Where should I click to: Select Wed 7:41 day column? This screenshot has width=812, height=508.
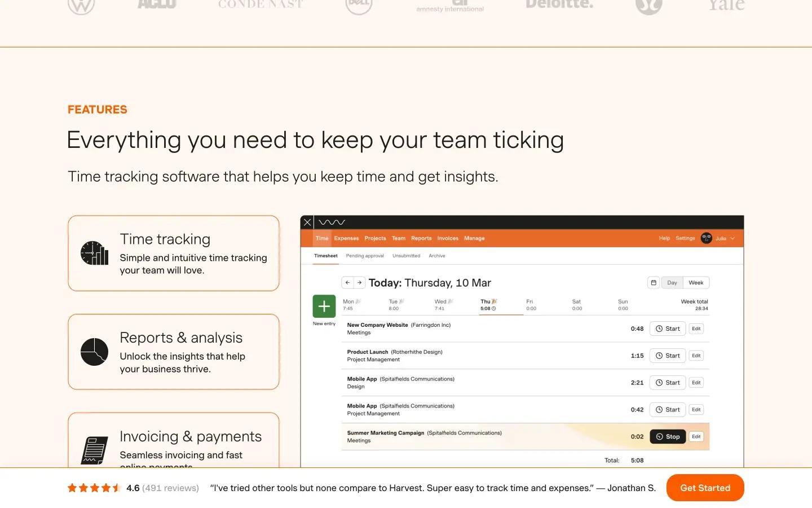(x=444, y=305)
